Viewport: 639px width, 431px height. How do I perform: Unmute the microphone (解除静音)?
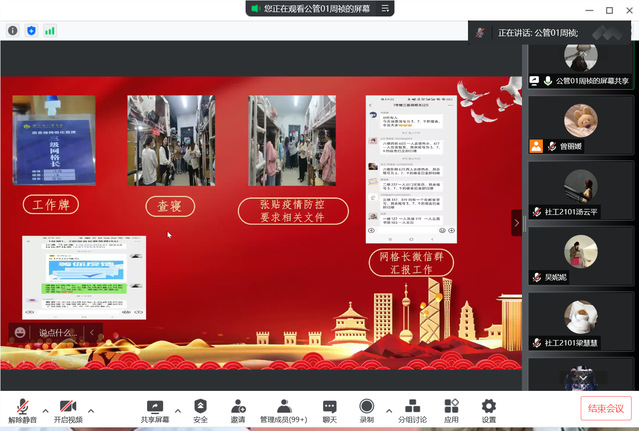22,408
